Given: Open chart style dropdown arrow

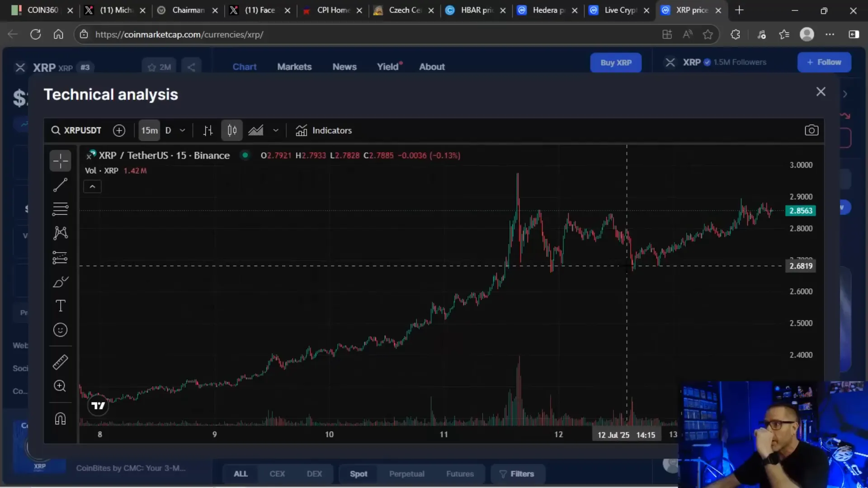Looking at the screenshot, I should coord(276,131).
